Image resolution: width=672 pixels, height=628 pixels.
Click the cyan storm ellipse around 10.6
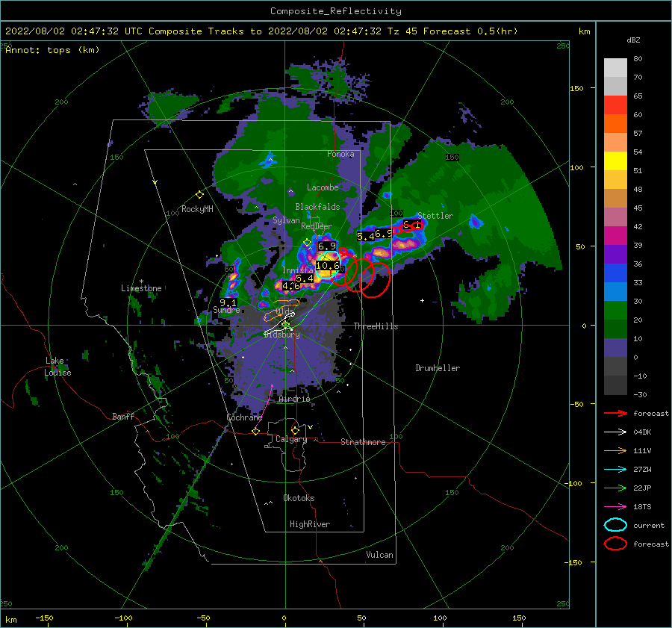point(329,265)
